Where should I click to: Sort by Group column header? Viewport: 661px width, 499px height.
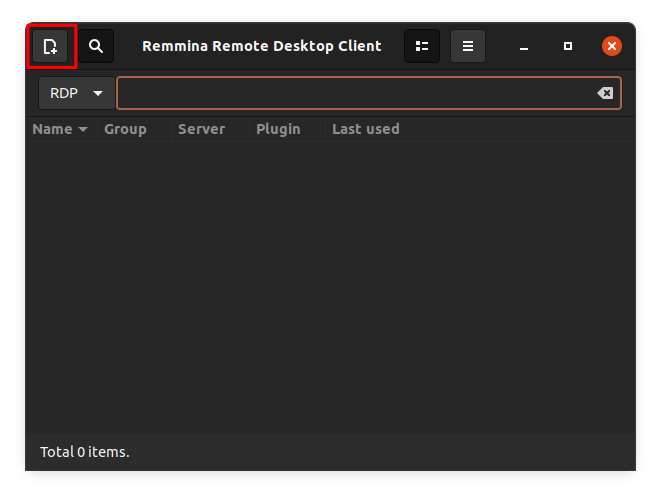pyautogui.click(x=134, y=129)
